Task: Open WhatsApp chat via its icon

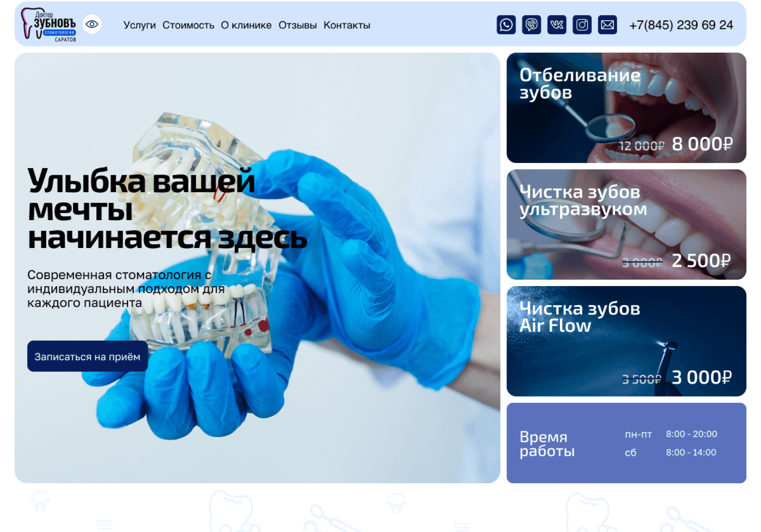Action: (507, 25)
